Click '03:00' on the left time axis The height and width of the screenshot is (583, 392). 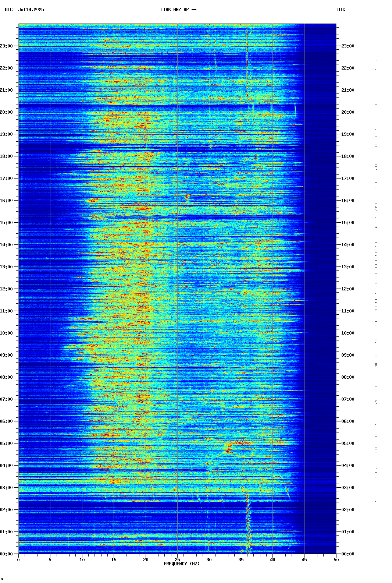pyautogui.click(x=6, y=488)
